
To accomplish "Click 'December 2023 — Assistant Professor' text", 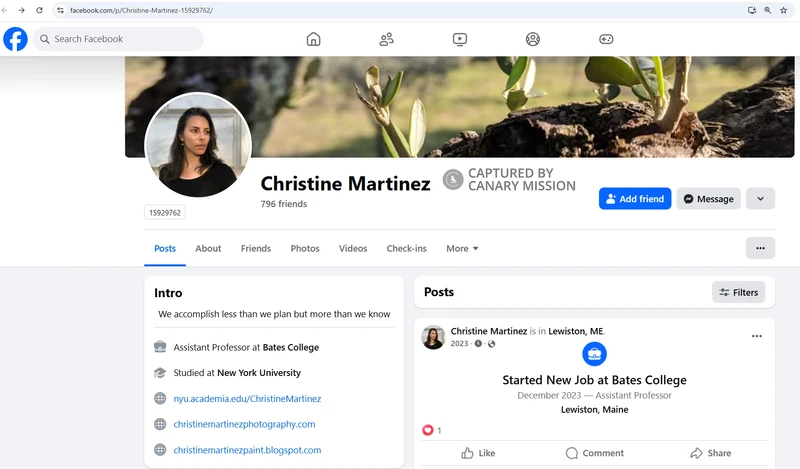I will [594, 396].
